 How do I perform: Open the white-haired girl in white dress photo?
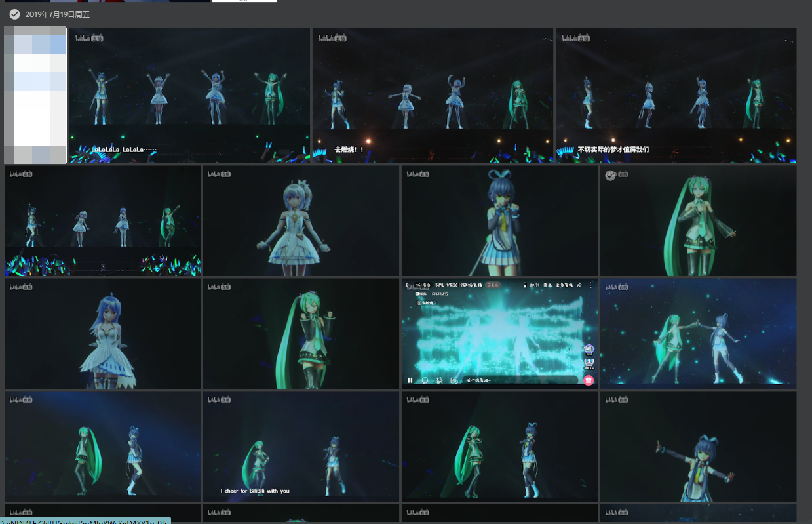[301, 220]
